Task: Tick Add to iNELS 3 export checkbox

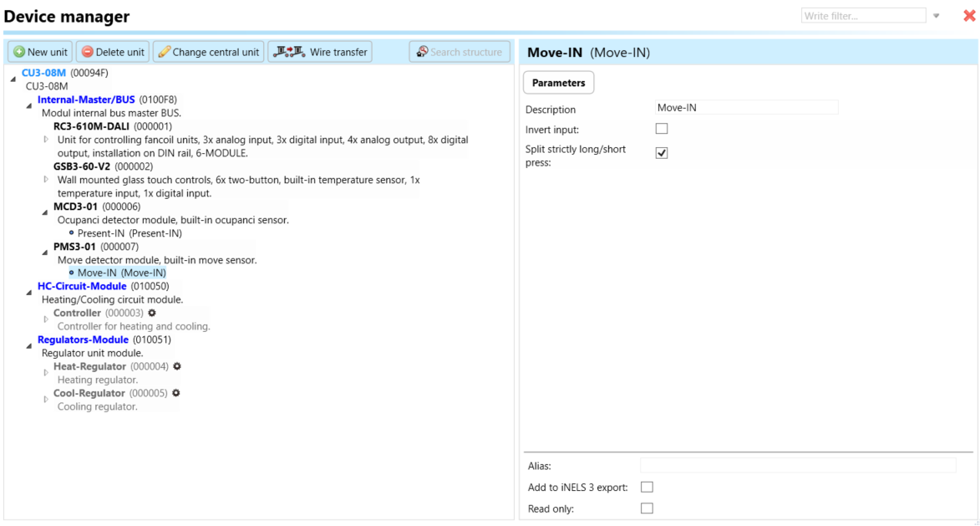Action: [x=647, y=487]
